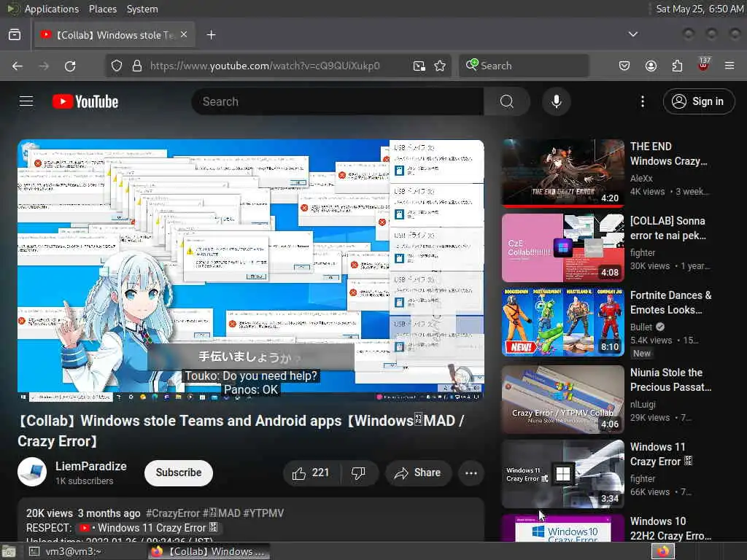Viewport: 747px width, 560px height.
Task: Click the show desktop icon in taskbar
Action: click(8, 552)
